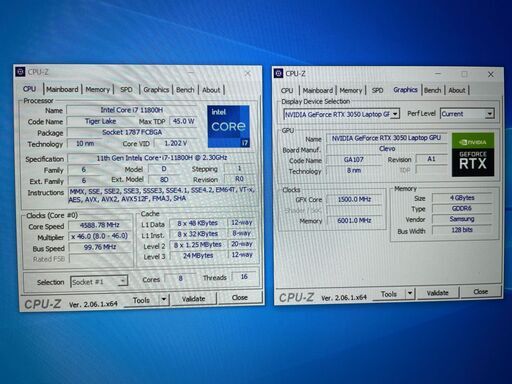Click the Technology value 10 nm
This screenshot has height=384, width=512.
pyautogui.click(x=85, y=144)
